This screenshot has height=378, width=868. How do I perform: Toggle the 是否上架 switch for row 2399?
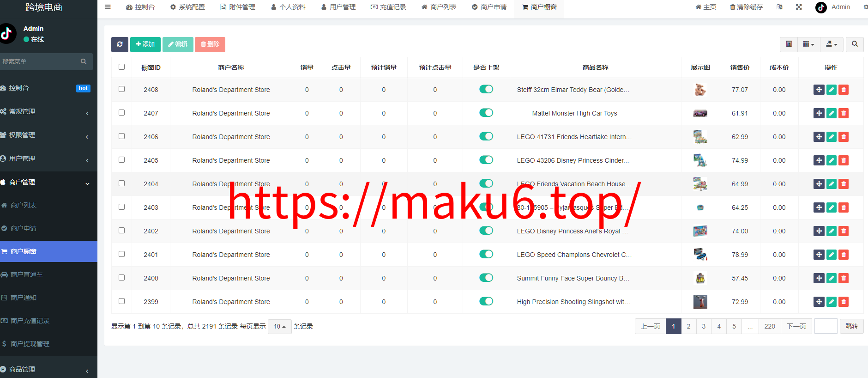coord(486,301)
